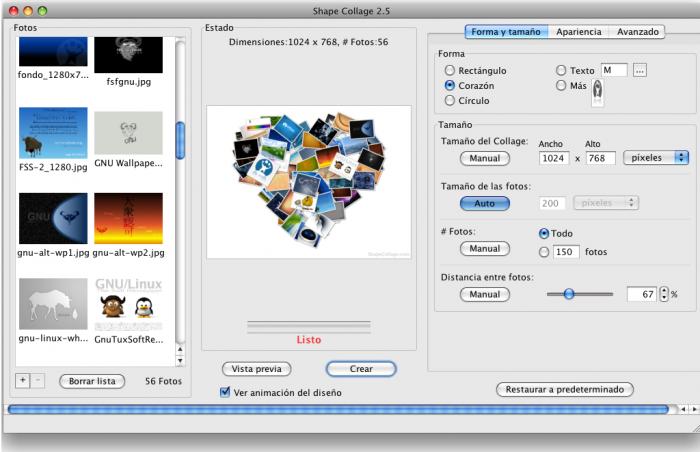Click Restaurar a predeterminado button
This screenshot has width=700, height=452.
(x=564, y=389)
